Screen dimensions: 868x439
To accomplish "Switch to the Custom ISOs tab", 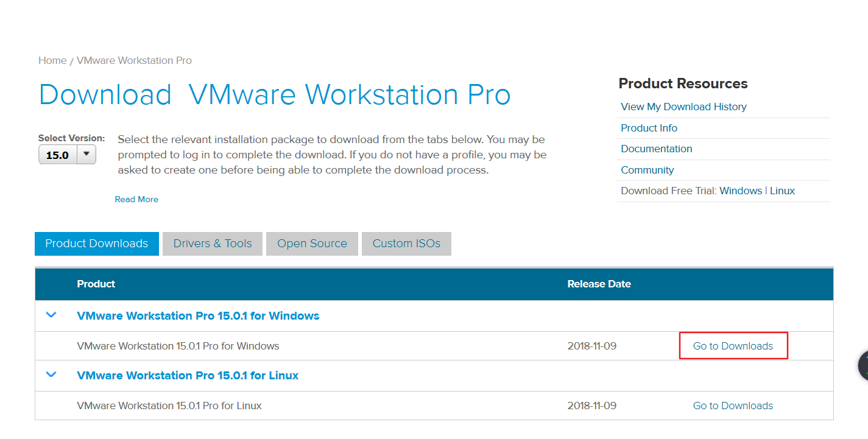I will (x=406, y=244).
